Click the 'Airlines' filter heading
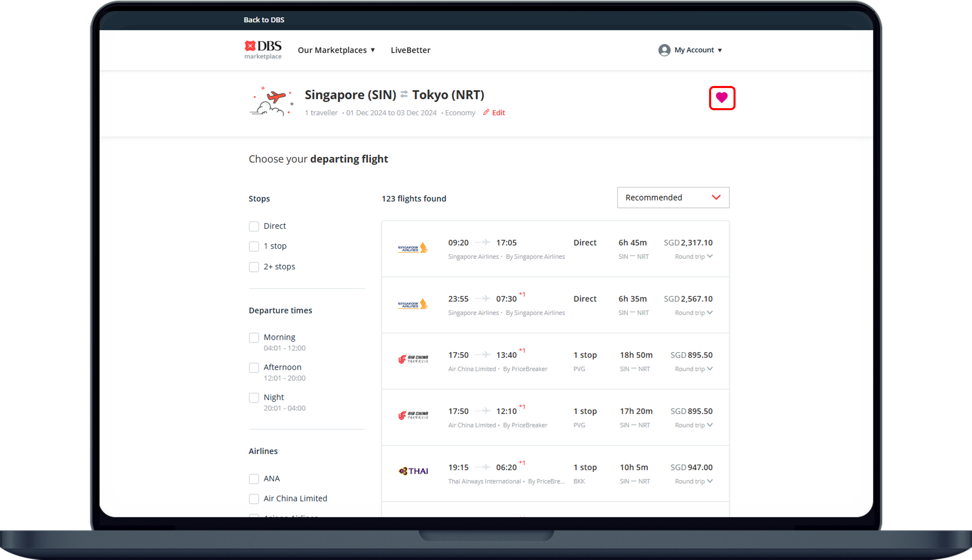This screenshot has width=972, height=560. pyautogui.click(x=263, y=451)
